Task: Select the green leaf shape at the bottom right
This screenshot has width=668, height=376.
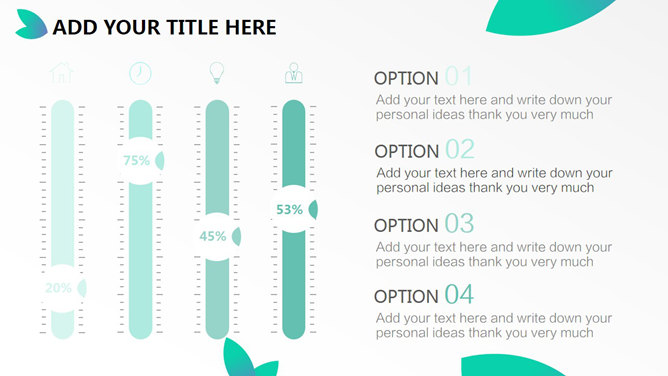Action: (x=511, y=365)
